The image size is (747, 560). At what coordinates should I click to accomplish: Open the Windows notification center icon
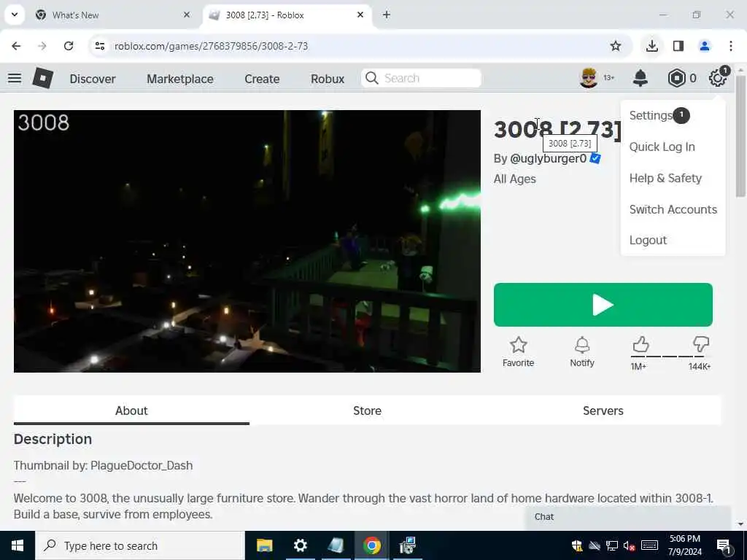pos(724,546)
